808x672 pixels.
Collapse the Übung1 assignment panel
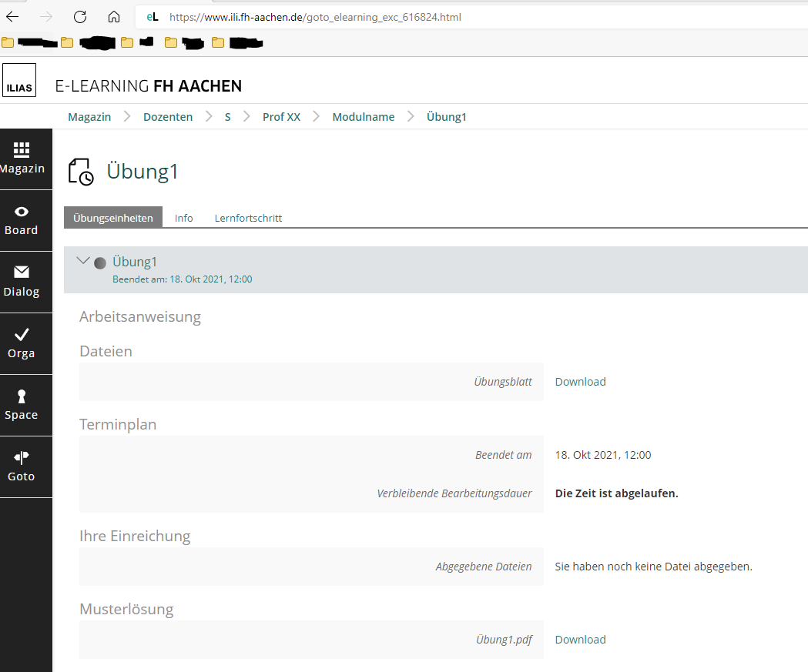[84, 260]
